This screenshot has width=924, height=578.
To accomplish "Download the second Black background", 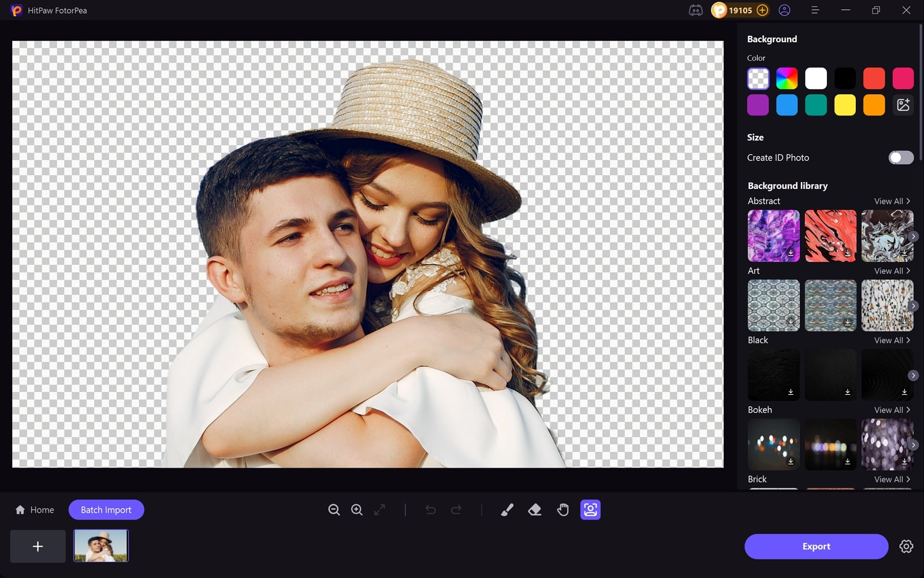I will pyautogui.click(x=847, y=392).
